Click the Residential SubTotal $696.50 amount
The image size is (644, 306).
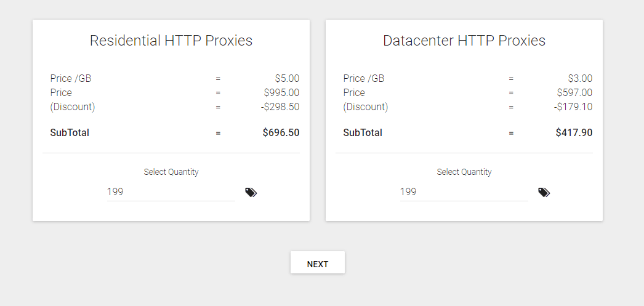281,132
